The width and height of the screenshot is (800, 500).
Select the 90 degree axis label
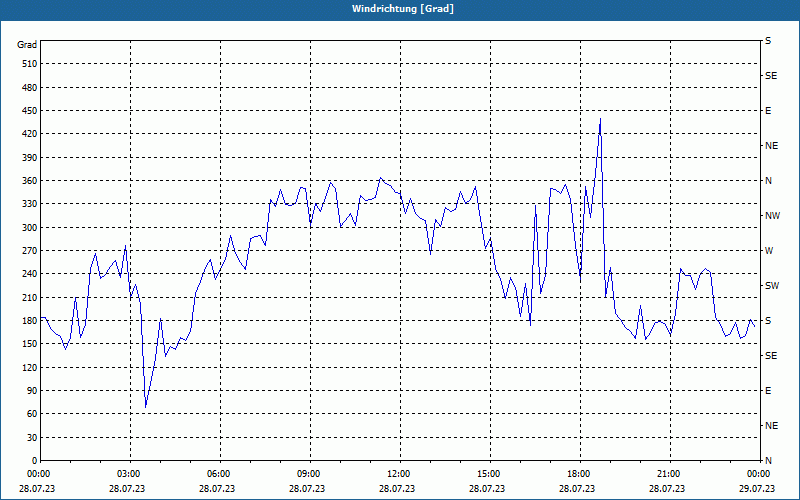pyautogui.click(x=32, y=391)
